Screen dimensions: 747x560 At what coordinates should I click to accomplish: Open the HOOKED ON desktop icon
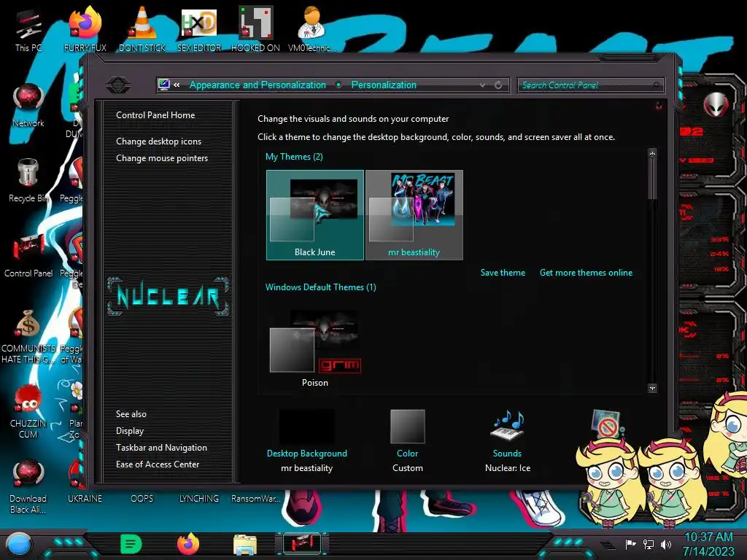(x=255, y=29)
